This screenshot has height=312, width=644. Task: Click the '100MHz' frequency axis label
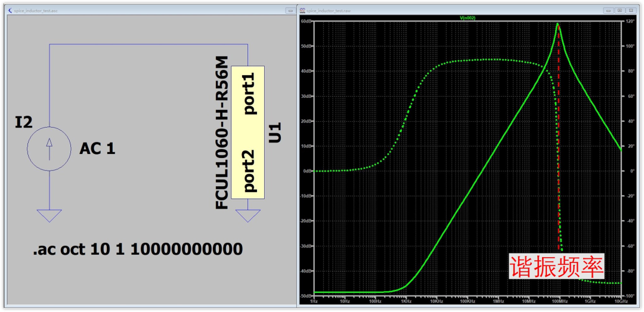point(559,301)
